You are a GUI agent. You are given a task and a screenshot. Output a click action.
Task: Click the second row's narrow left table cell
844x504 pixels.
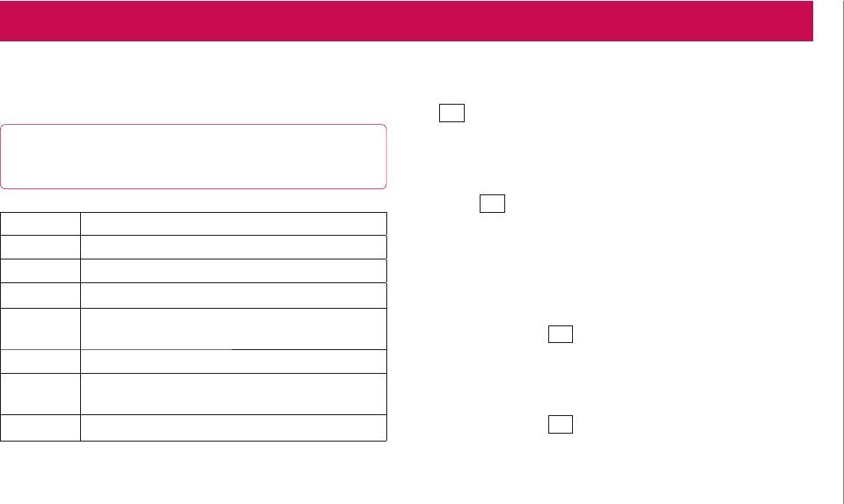point(40,246)
